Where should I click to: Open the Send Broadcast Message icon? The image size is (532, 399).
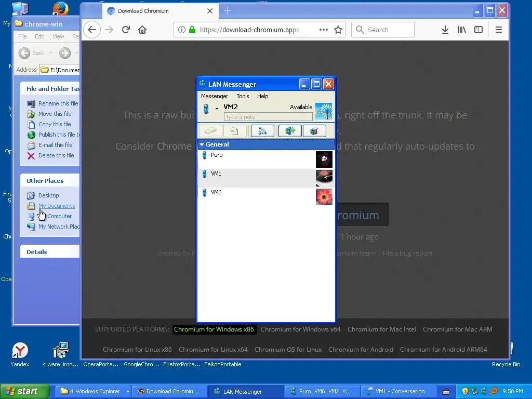(262, 131)
